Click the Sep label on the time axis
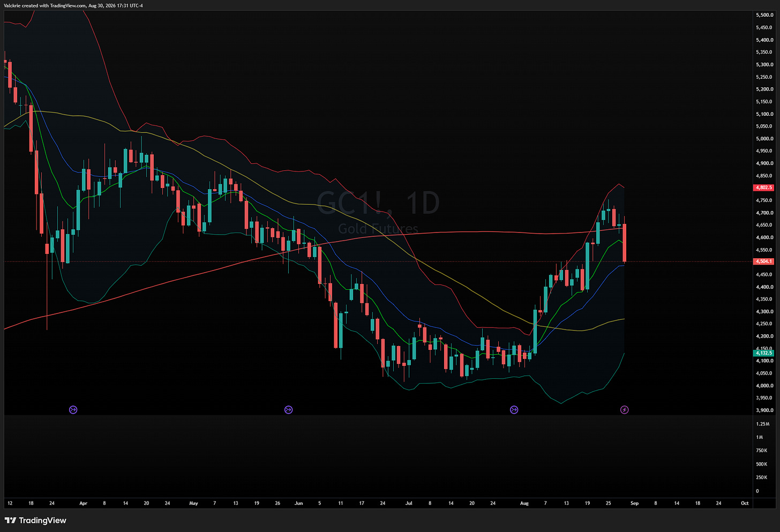This screenshot has height=532, width=780. click(634, 504)
